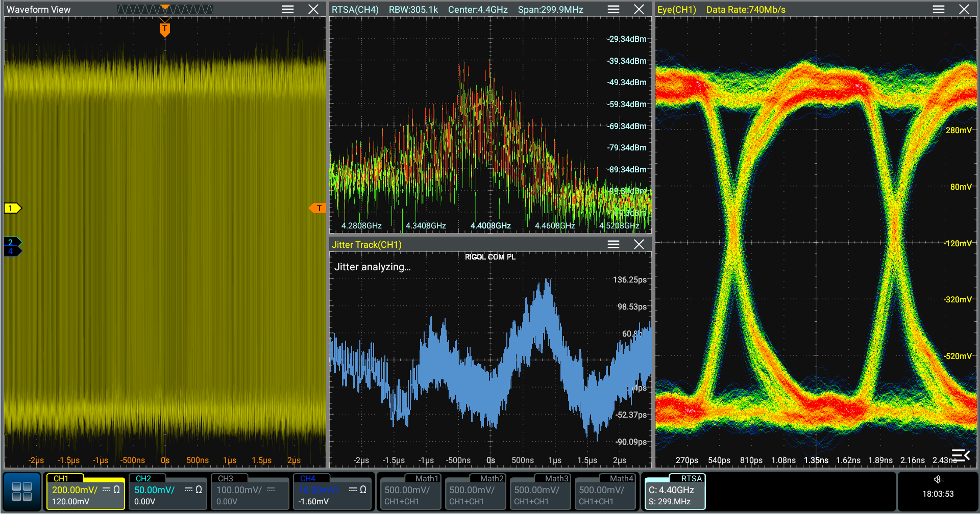Open the Eye diagram window menu
The width and height of the screenshot is (980, 514).
point(939,9)
